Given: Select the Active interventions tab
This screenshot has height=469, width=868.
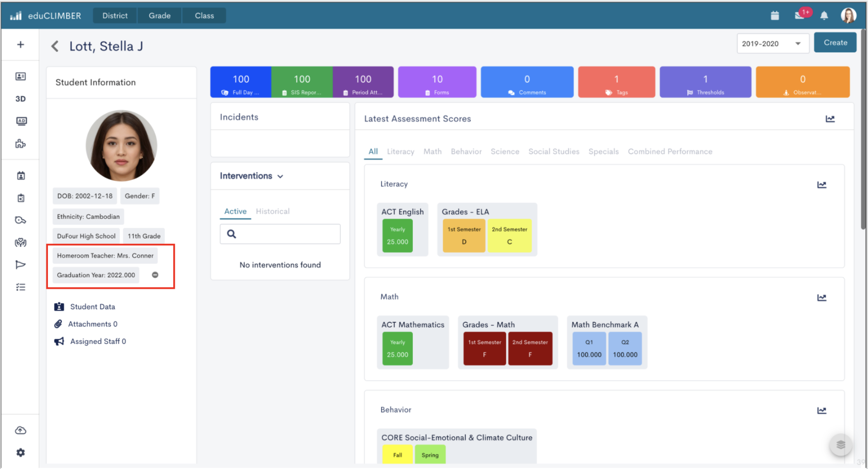Looking at the screenshot, I should [x=236, y=211].
